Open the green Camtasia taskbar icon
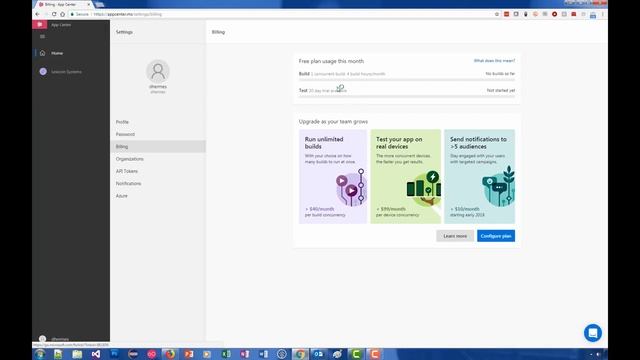The image size is (640, 360). click(356, 354)
